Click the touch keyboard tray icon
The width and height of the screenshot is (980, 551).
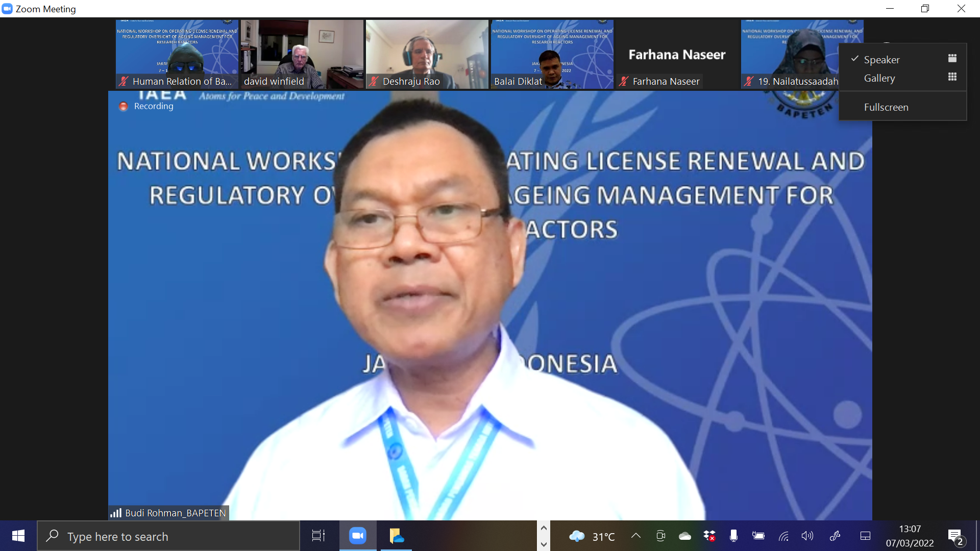click(866, 536)
